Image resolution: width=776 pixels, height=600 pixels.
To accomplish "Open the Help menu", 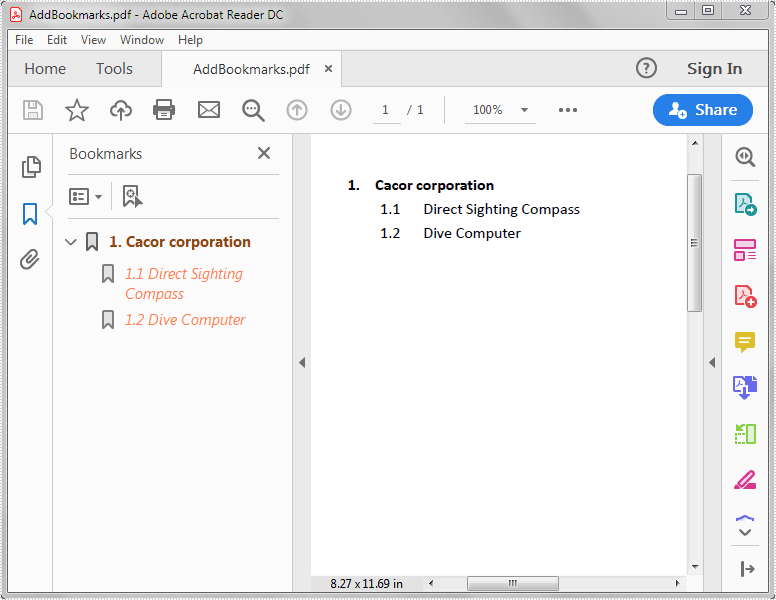I will point(190,40).
